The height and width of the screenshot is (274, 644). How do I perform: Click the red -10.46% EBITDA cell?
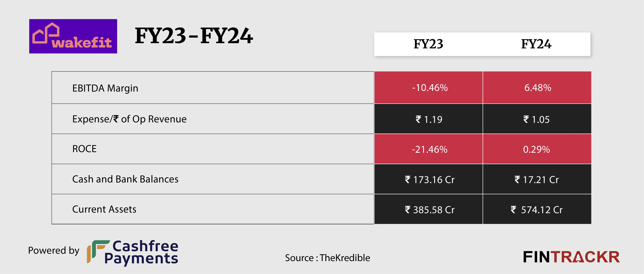(429, 88)
